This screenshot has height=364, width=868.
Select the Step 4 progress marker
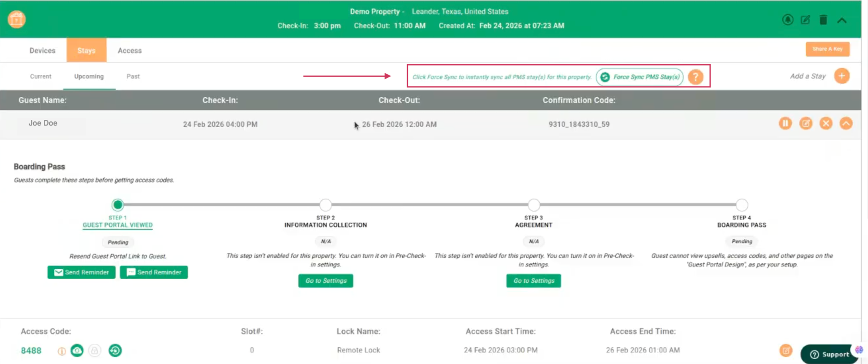[x=742, y=205]
